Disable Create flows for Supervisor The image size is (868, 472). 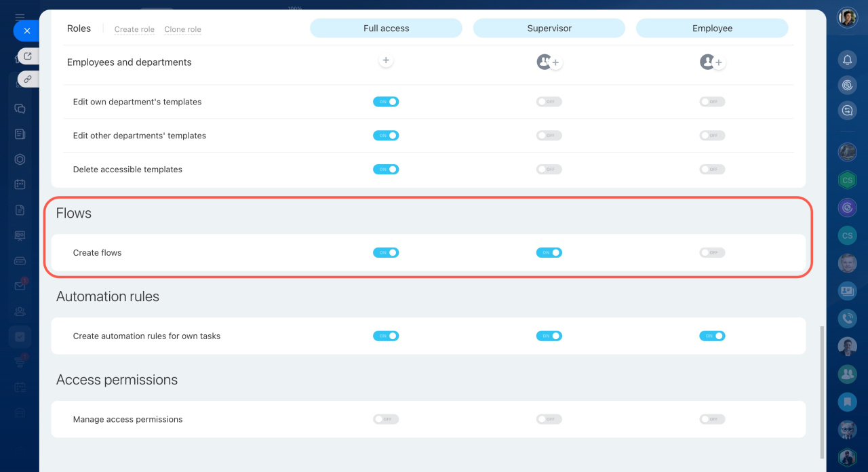[x=549, y=253]
